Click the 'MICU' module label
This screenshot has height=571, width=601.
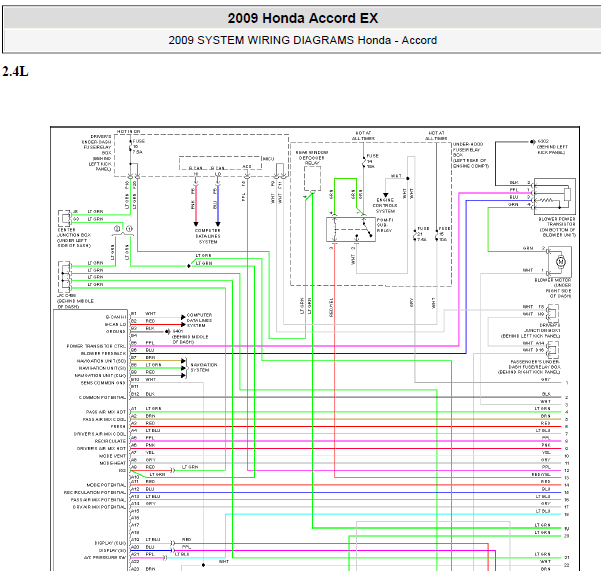click(x=268, y=159)
